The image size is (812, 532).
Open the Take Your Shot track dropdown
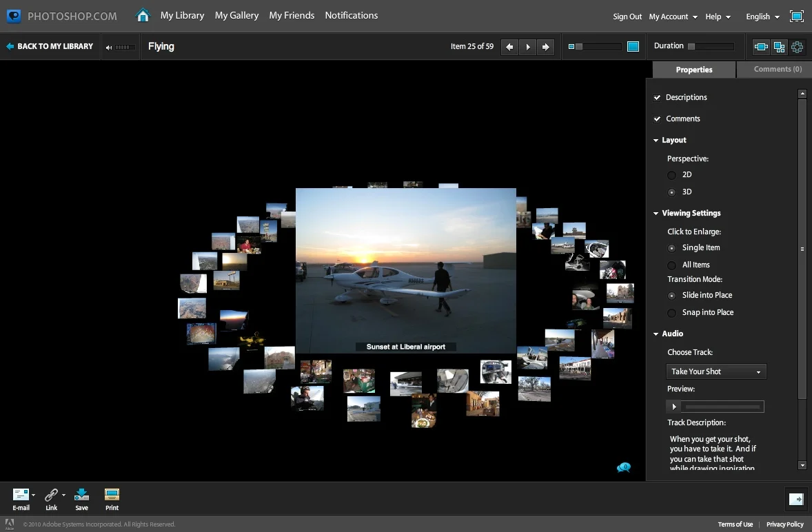(716, 371)
